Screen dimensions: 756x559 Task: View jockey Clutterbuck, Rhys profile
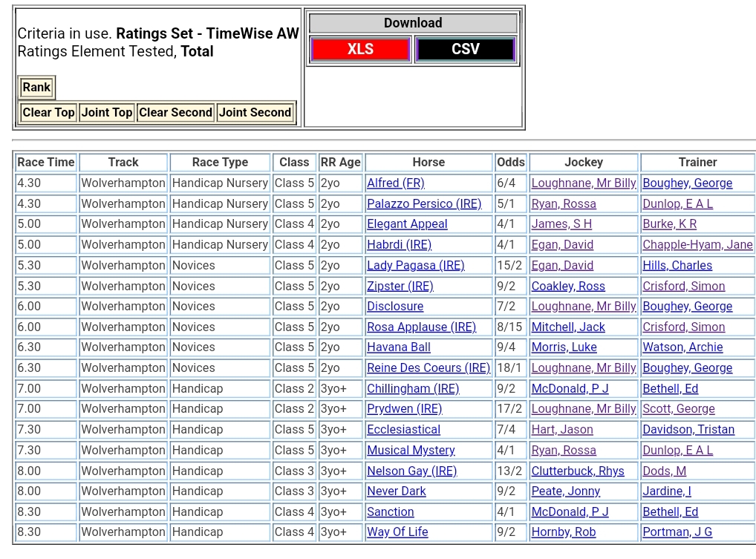tap(578, 471)
